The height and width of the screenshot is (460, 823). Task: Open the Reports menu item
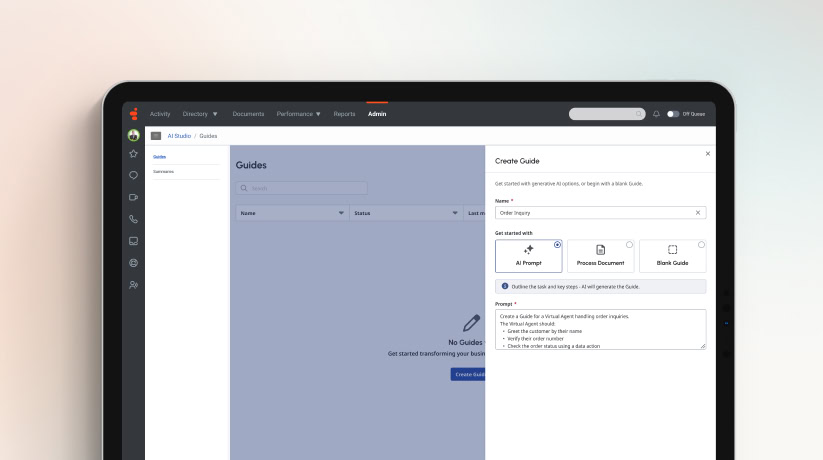point(344,114)
